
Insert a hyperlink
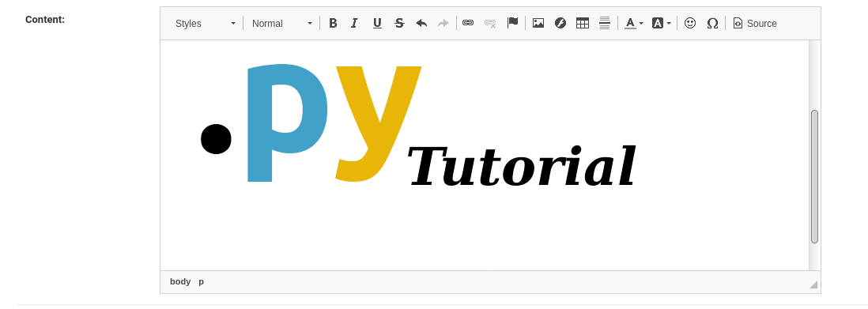click(x=468, y=23)
